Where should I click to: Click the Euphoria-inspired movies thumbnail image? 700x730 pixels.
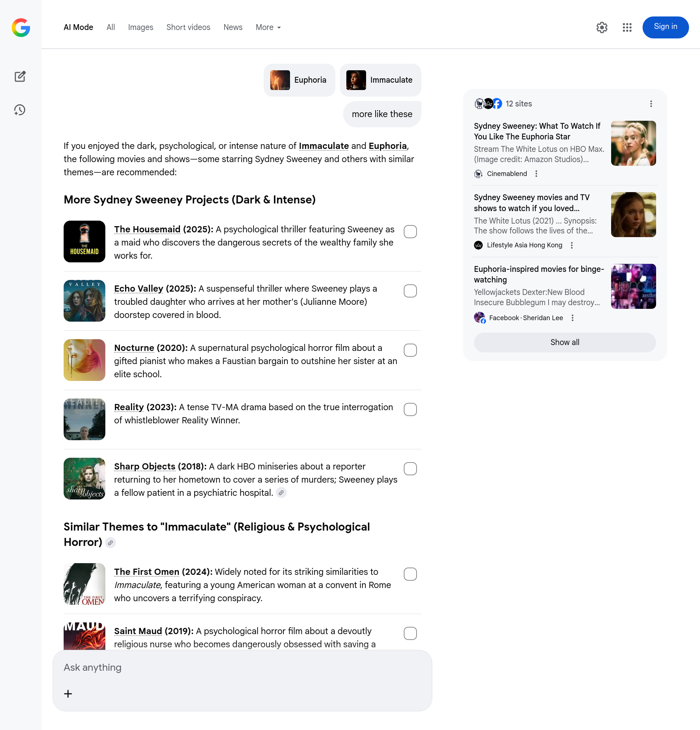tap(633, 286)
